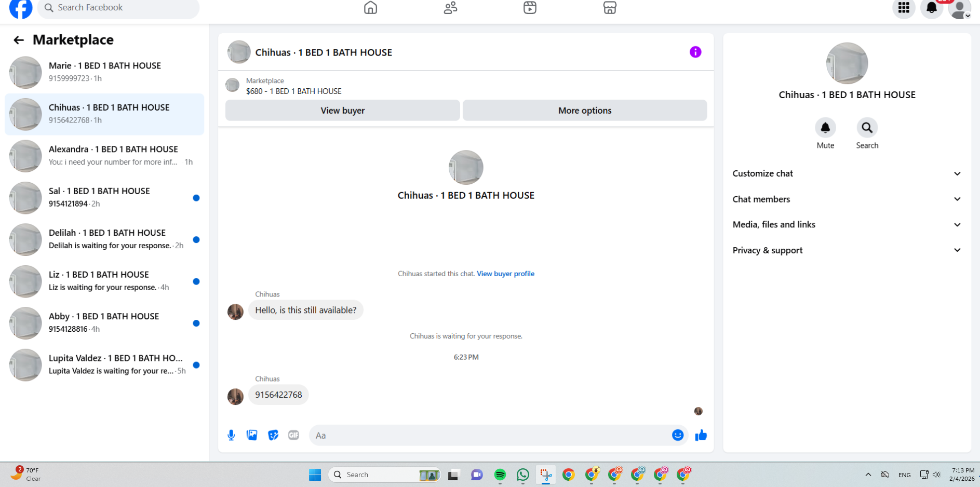
Task: Click the microphone voice clip icon
Action: (x=231, y=435)
